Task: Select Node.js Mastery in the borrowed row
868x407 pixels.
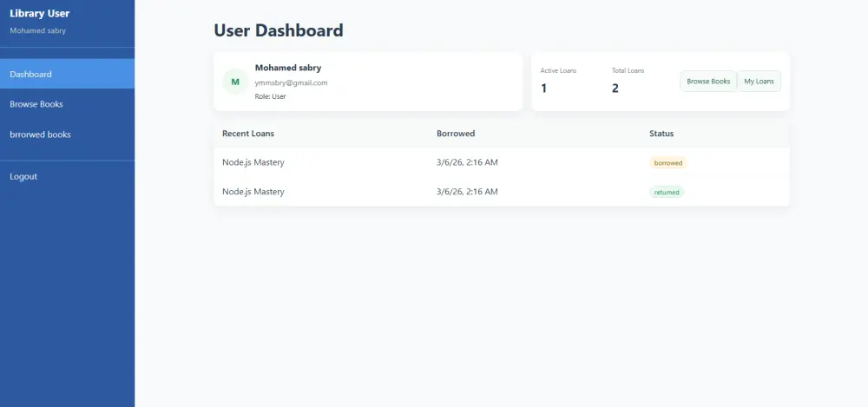Action: click(253, 162)
